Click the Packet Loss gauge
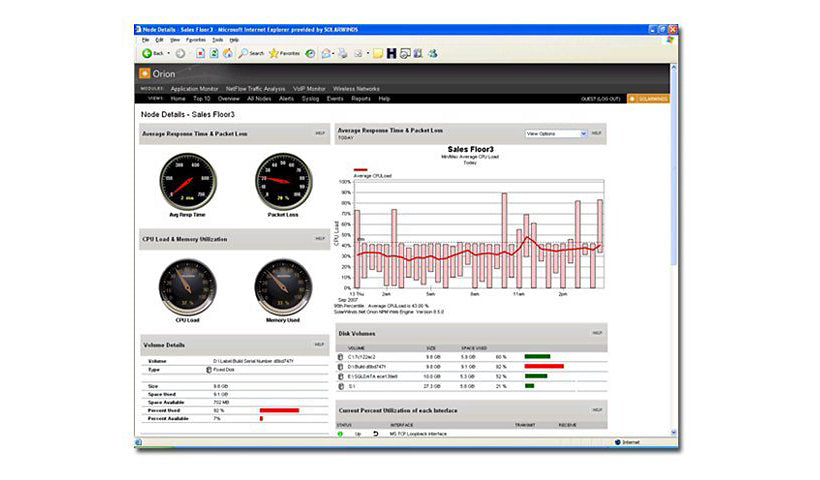820x480 pixels. click(x=284, y=181)
